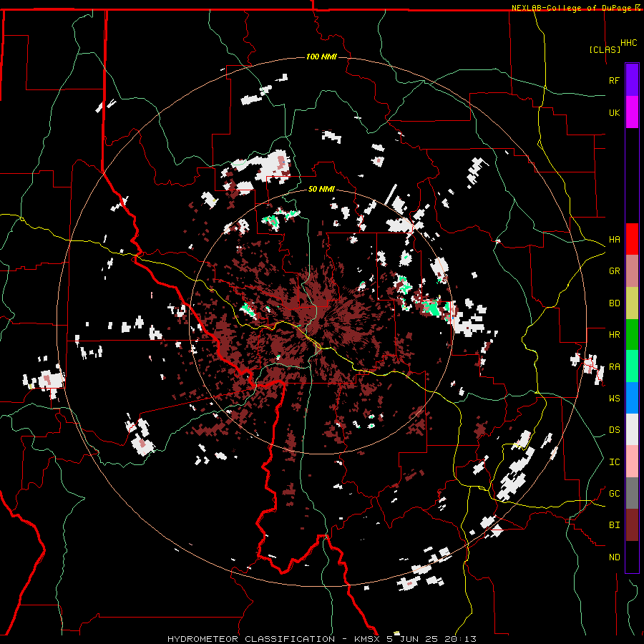Click the ND black legend swatch
The height and width of the screenshot is (644, 644).
click(632, 557)
